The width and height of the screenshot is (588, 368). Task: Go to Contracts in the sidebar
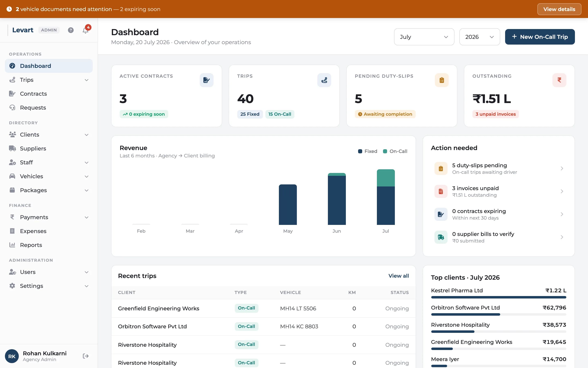pos(49,94)
